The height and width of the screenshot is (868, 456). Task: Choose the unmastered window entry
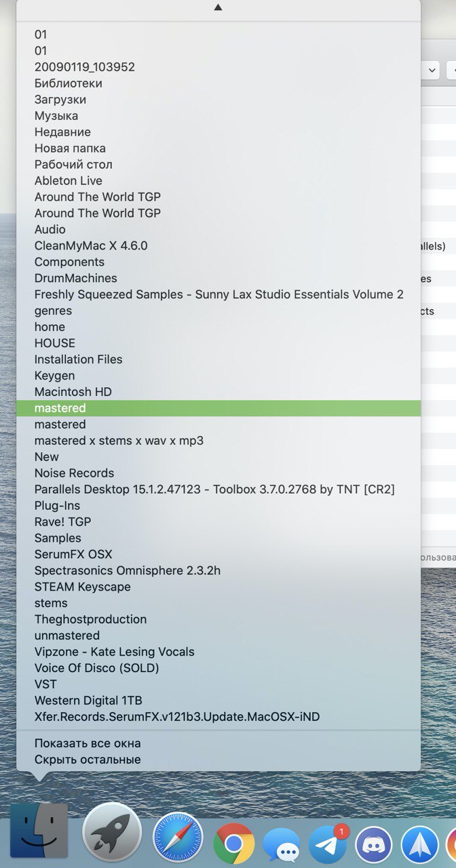click(x=218, y=636)
